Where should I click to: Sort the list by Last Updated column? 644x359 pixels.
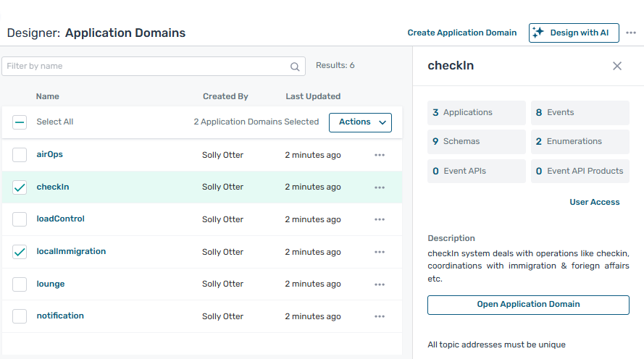(313, 96)
